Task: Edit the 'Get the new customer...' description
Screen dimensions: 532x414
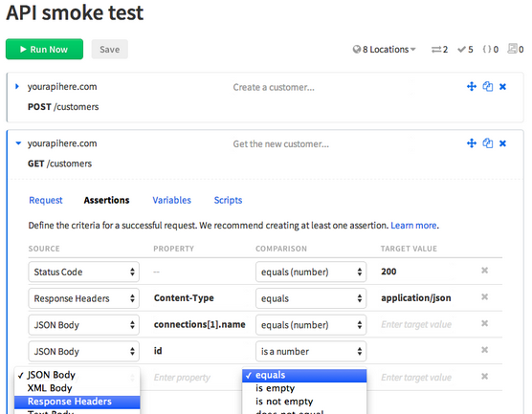Action: (x=281, y=144)
